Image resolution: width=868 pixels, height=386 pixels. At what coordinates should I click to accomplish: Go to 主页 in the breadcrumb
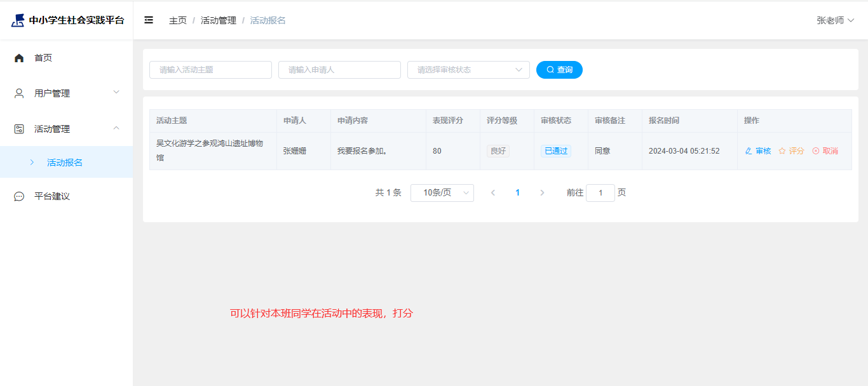[x=178, y=20]
